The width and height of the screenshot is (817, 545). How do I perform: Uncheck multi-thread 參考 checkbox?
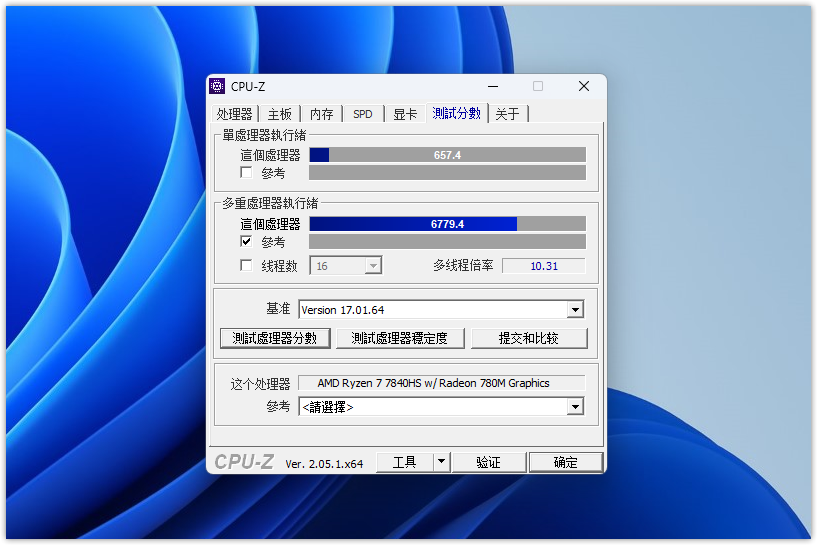[246, 241]
